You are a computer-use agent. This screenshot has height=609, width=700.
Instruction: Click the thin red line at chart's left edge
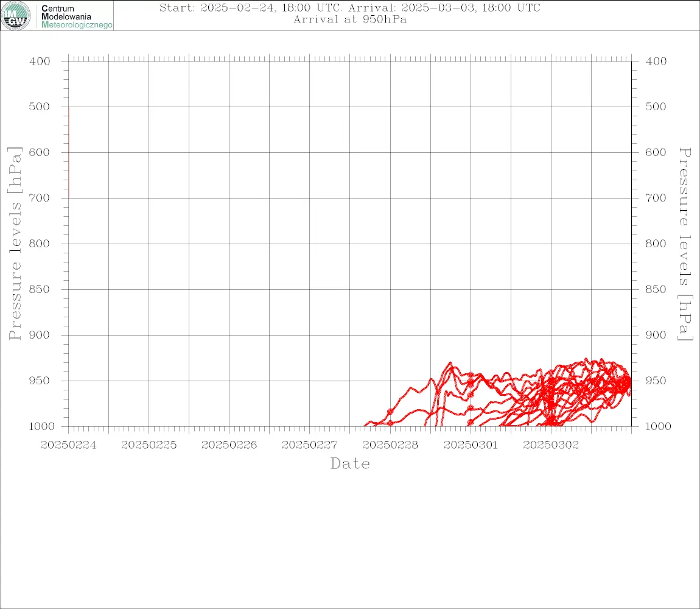[x=69, y=152]
